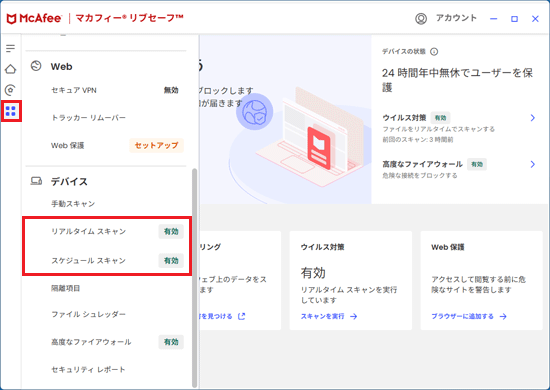This screenshot has width=550, height=390.
Task: Click the デバイス section header
Action: (x=69, y=181)
